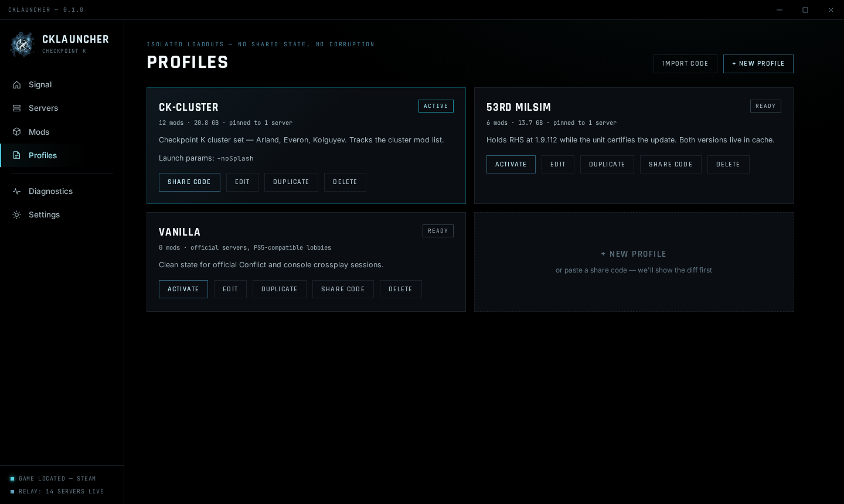Click the Signal home icon

point(17,84)
